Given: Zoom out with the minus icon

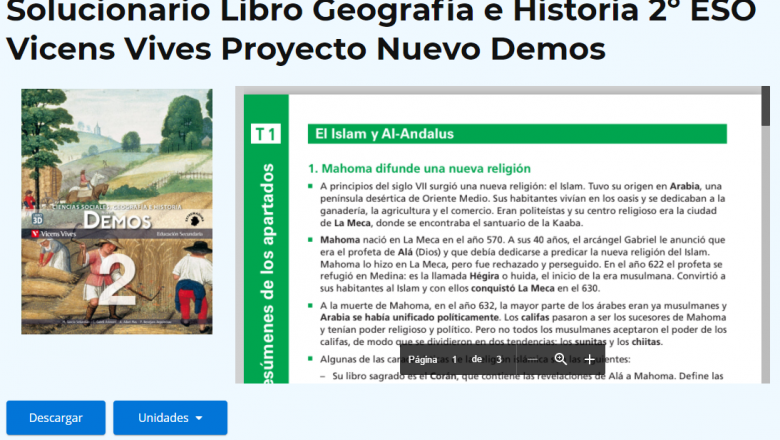Looking at the screenshot, I should pos(533,359).
